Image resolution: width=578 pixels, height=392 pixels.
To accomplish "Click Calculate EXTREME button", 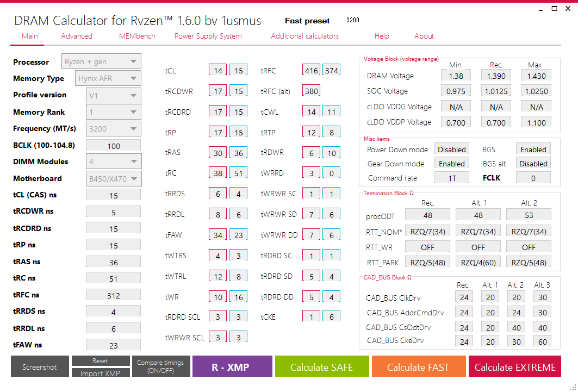I will 515,366.
